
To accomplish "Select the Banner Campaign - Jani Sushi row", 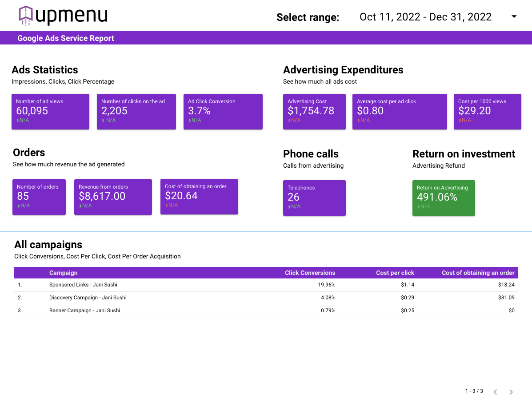I will [266, 310].
